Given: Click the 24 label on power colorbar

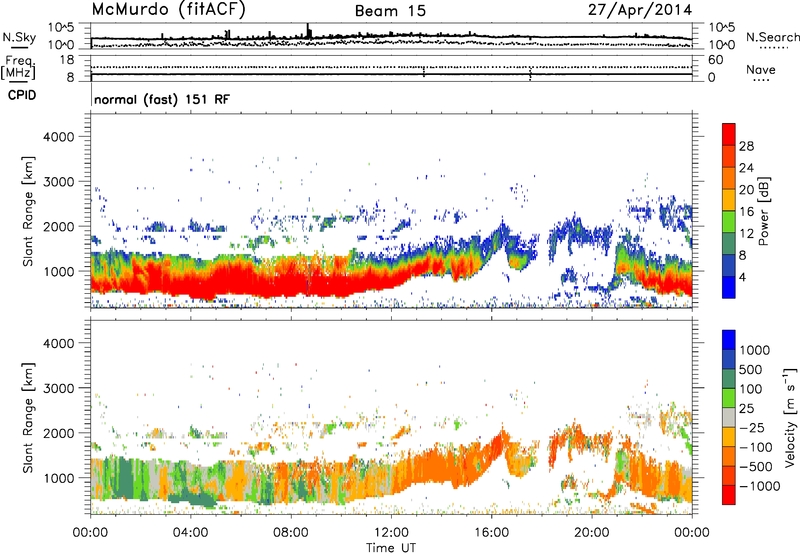Looking at the screenshot, I should [746, 168].
